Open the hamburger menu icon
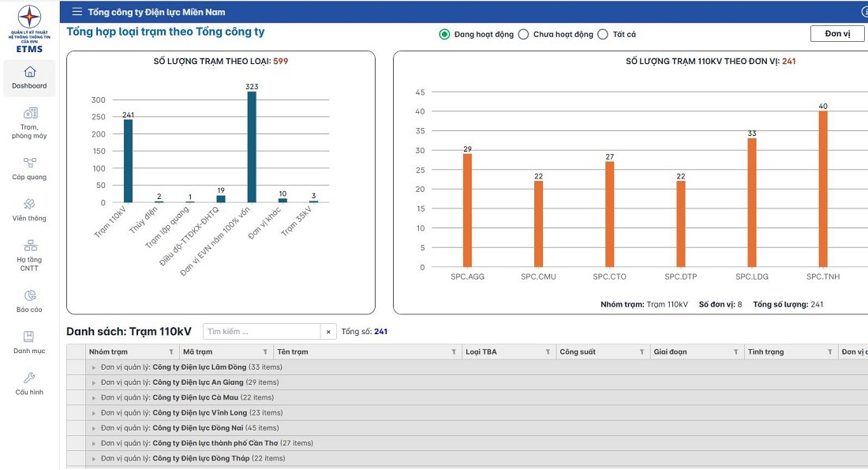 (77, 12)
